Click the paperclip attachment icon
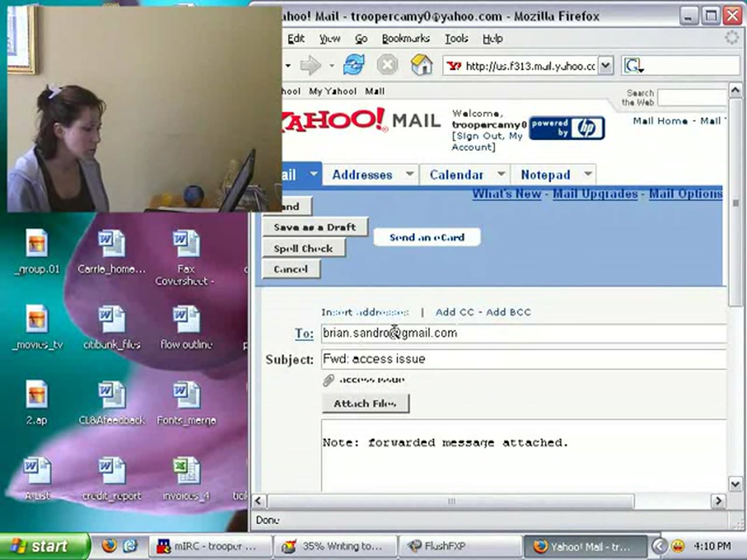 click(329, 380)
